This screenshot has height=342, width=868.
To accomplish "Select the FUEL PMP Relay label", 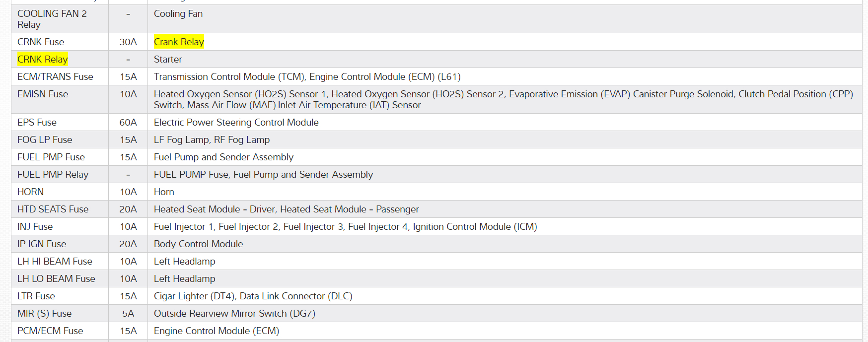I will [x=53, y=175].
